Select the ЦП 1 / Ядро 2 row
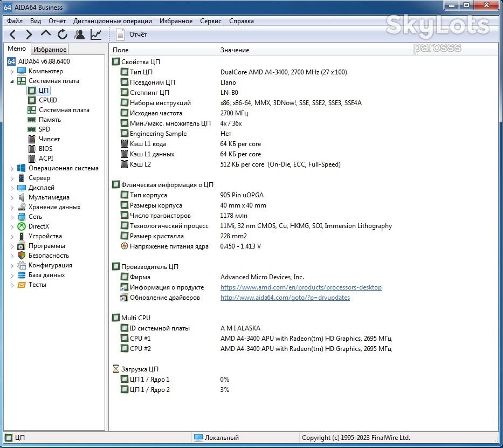The image size is (503, 448). point(303,390)
